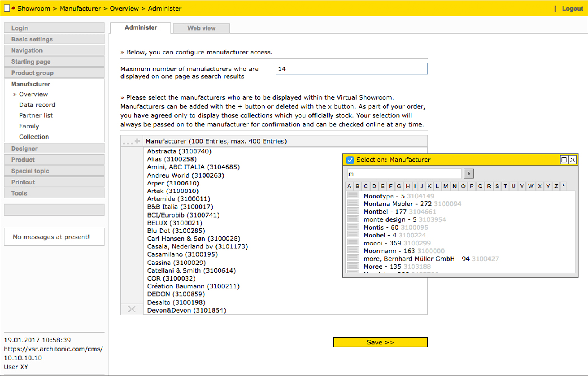This screenshot has height=376, width=588.
Task: Expand the Tools menu section
Action: [x=54, y=193]
